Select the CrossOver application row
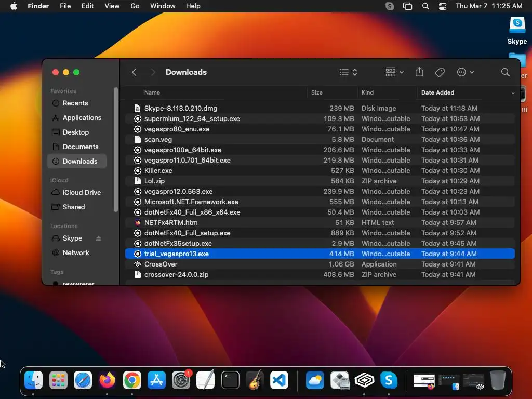532x399 pixels. (x=320, y=264)
